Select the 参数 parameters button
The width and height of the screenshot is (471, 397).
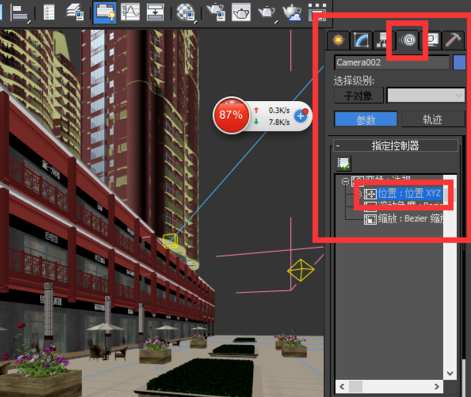366,119
